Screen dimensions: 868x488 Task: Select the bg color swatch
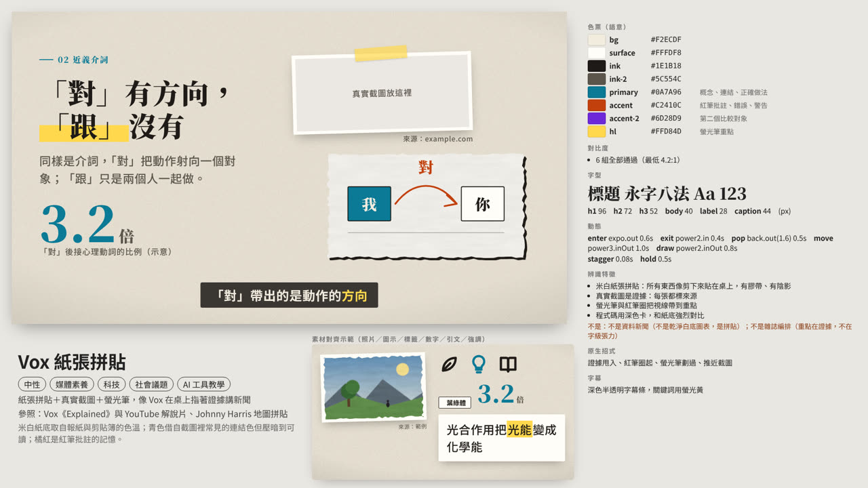(597, 40)
